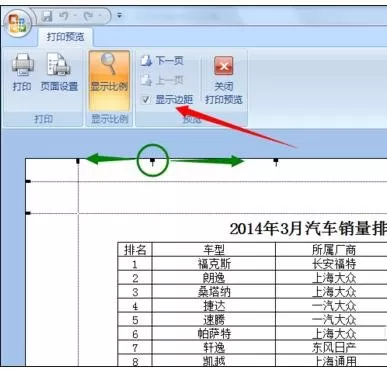This screenshot has width=387, height=372.
Task: Click the left margin handle on top edge
Action: 78,161
